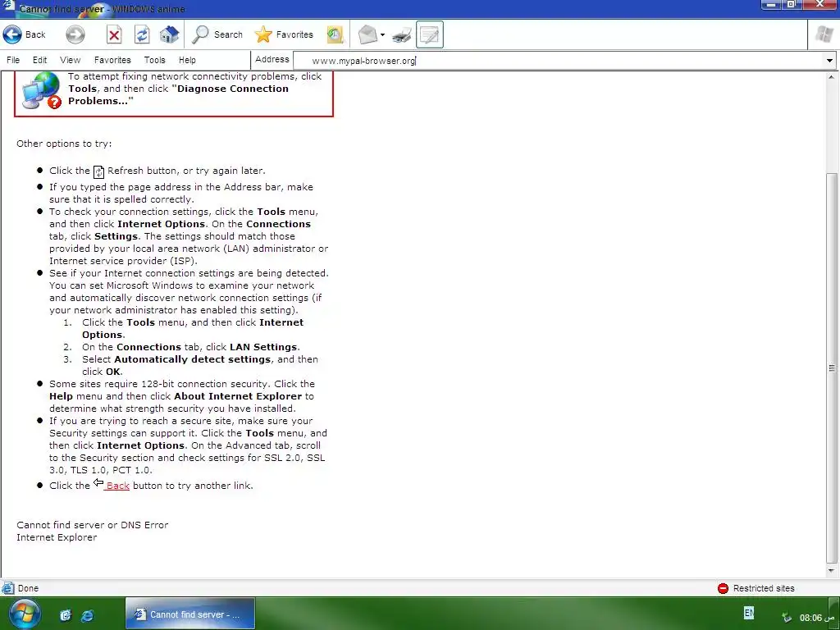Expand the Mail dropdown arrow

click(382, 35)
